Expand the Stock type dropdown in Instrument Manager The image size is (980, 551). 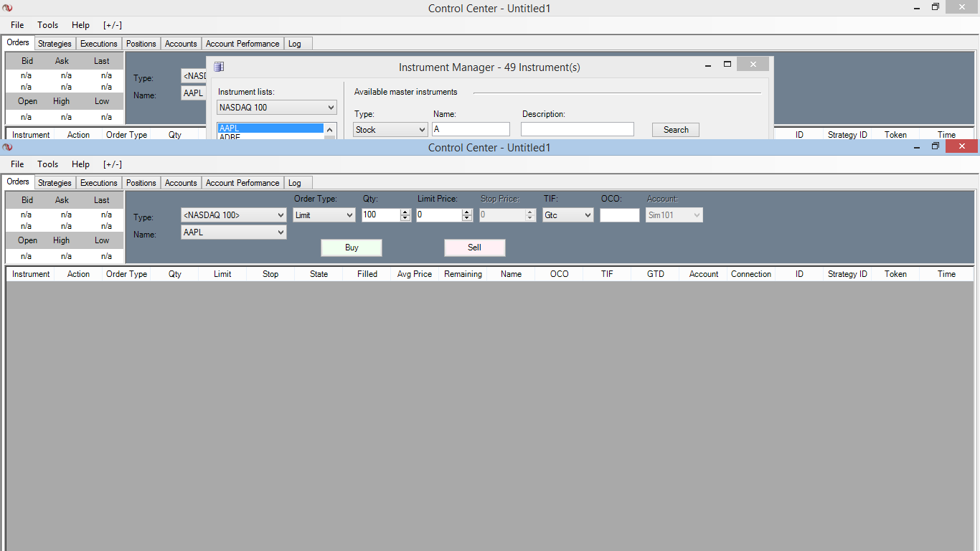(390, 130)
